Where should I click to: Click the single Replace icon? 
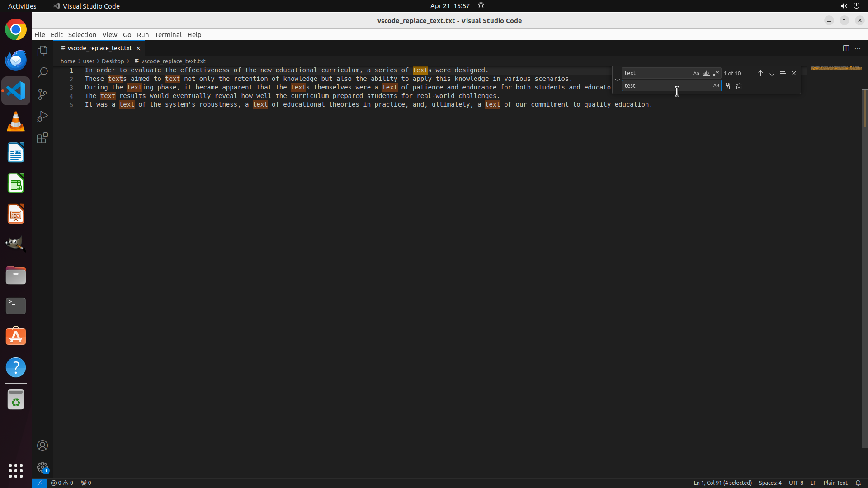[727, 86]
